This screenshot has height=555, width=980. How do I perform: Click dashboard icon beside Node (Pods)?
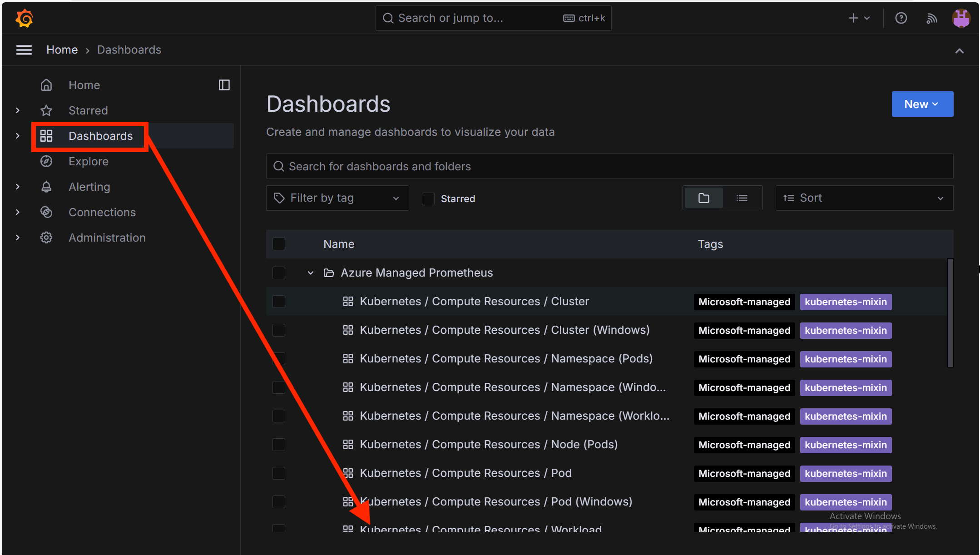(x=348, y=445)
